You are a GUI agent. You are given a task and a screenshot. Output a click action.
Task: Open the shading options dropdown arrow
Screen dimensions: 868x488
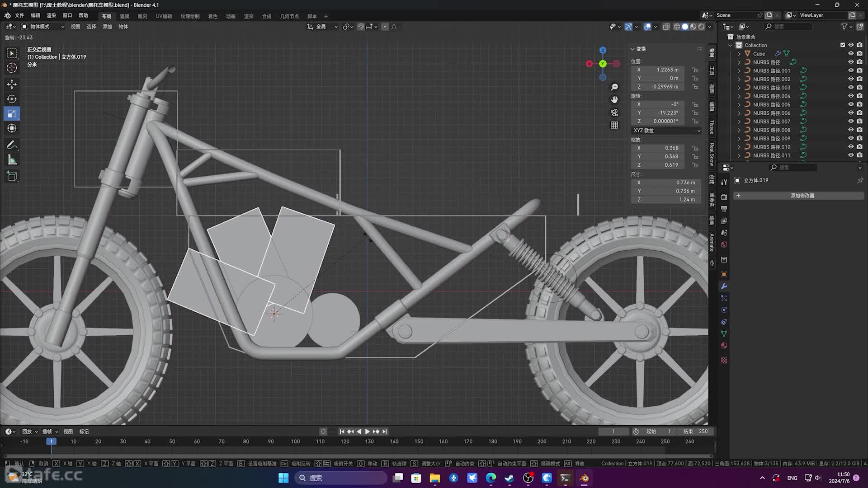(x=710, y=27)
